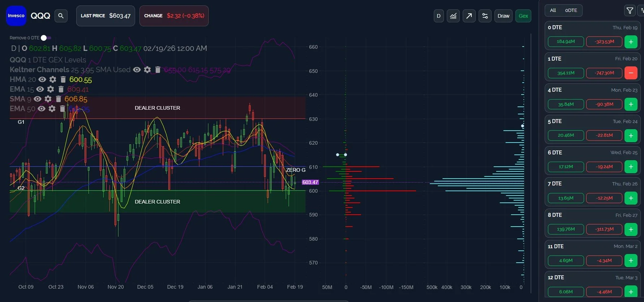Click the white dot marker near open-interest bars
Image resolution: width=644 pixels, height=302 pixels.
tap(522, 126)
